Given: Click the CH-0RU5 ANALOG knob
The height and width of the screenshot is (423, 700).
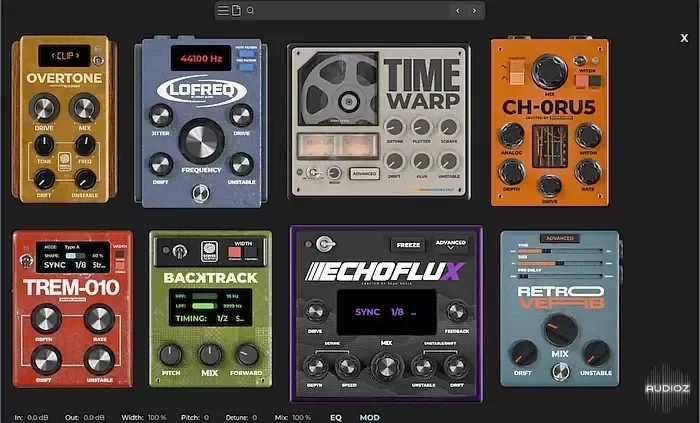Looking at the screenshot, I should 512,136.
